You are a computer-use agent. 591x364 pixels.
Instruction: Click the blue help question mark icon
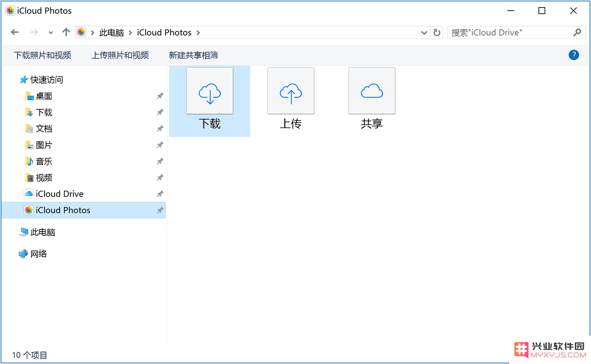(574, 55)
